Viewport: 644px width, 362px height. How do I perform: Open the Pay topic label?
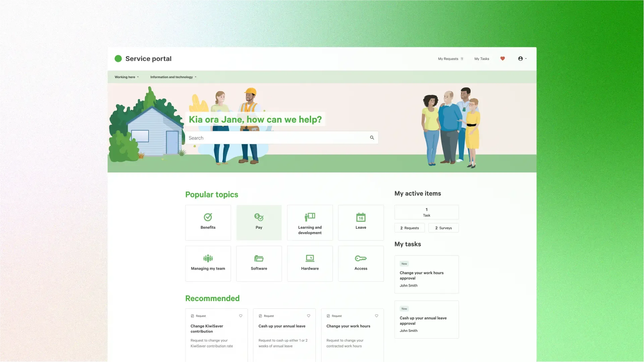259,227
